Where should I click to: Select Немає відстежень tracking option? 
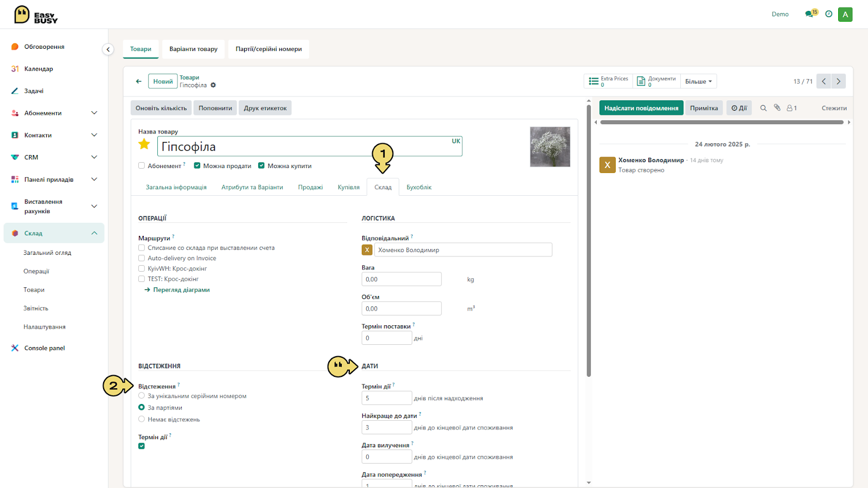(x=142, y=419)
